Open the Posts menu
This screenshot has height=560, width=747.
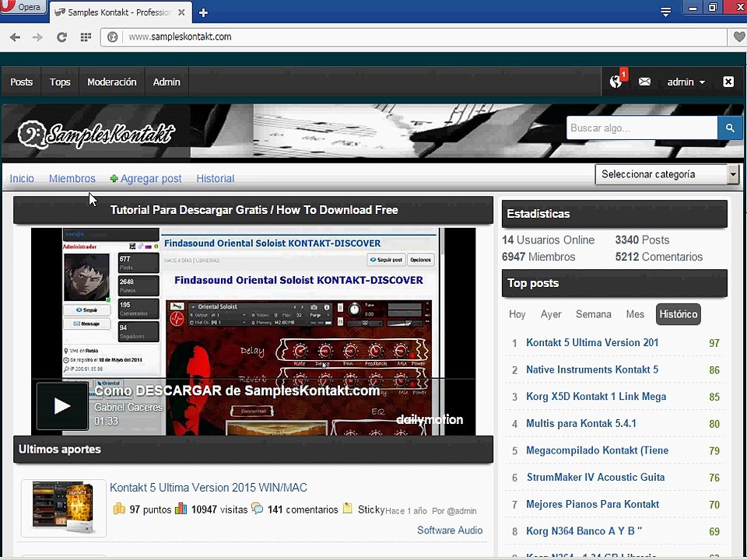click(22, 82)
